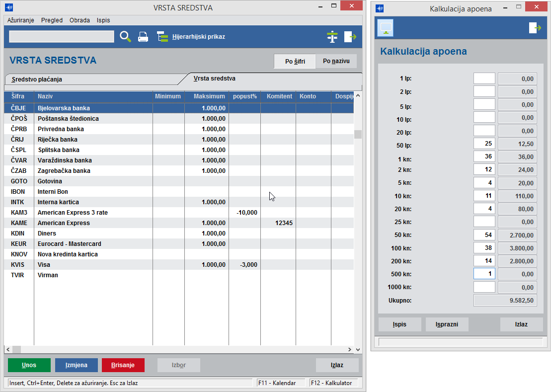Click the printer icon in toolbar
551x392 pixels.
143,37
